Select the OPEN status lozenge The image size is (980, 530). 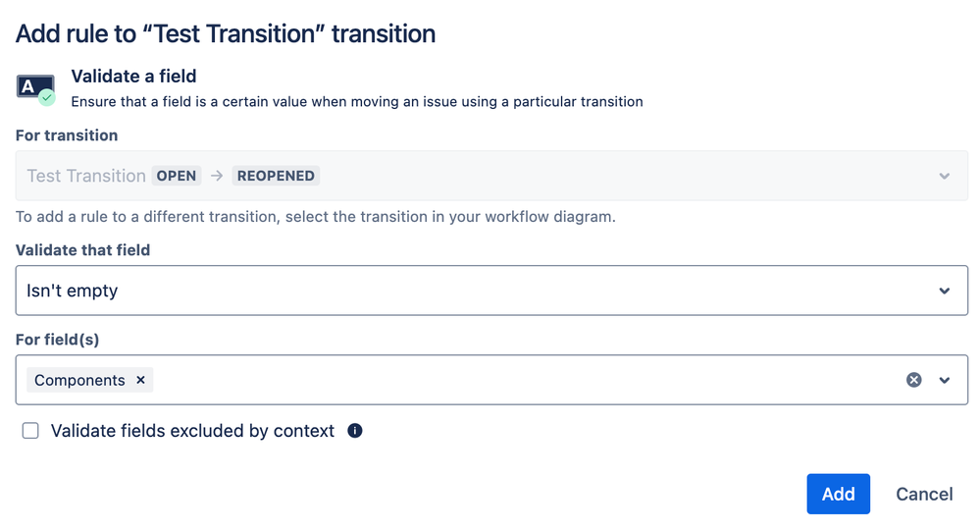pos(177,176)
